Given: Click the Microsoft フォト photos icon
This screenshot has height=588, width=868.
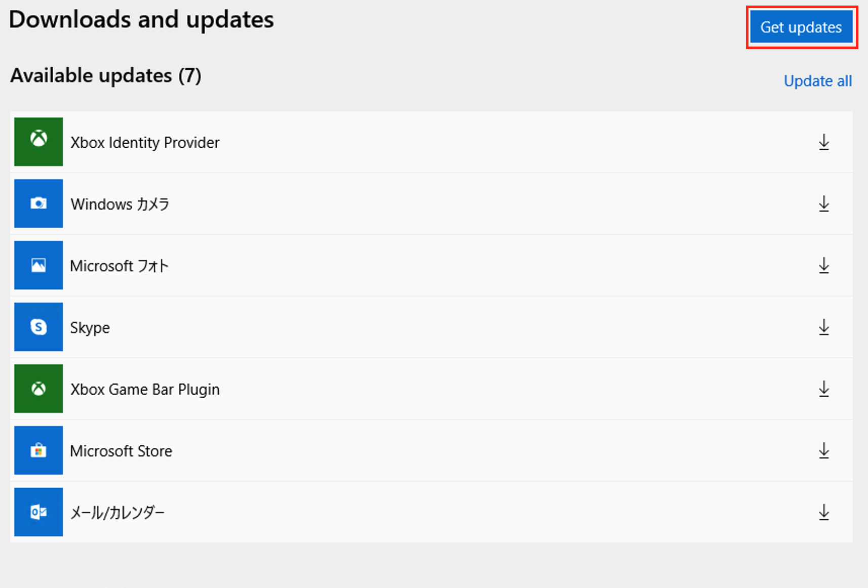Looking at the screenshot, I should click(38, 265).
